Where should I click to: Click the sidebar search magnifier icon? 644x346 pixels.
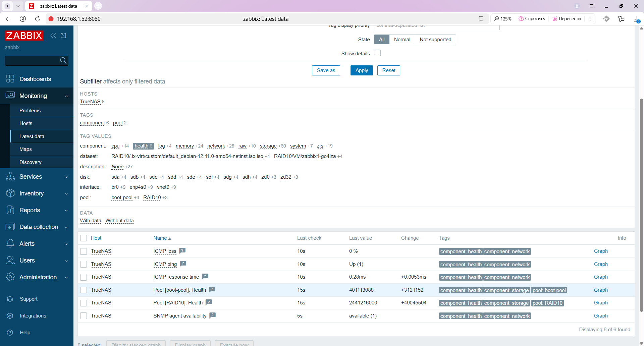coord(63,61)
